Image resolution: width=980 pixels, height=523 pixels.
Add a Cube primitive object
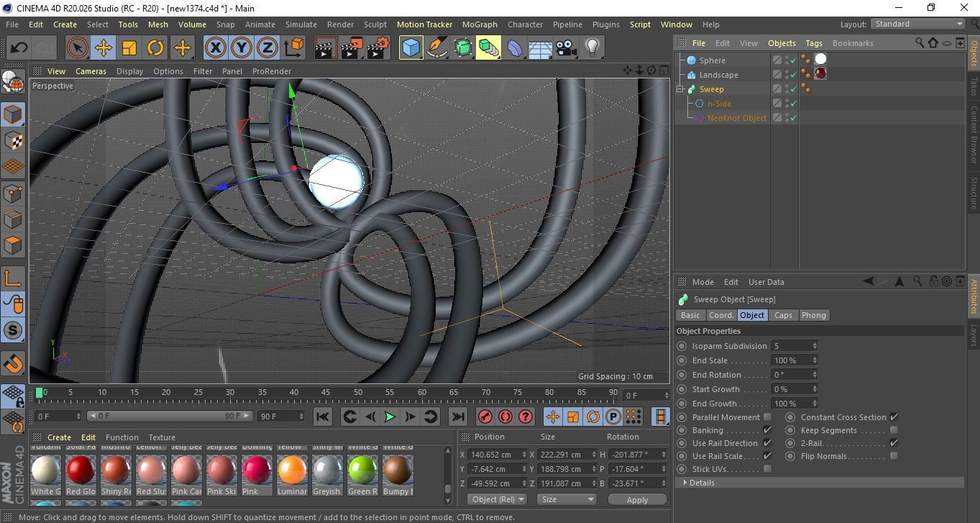pos(411,48)
